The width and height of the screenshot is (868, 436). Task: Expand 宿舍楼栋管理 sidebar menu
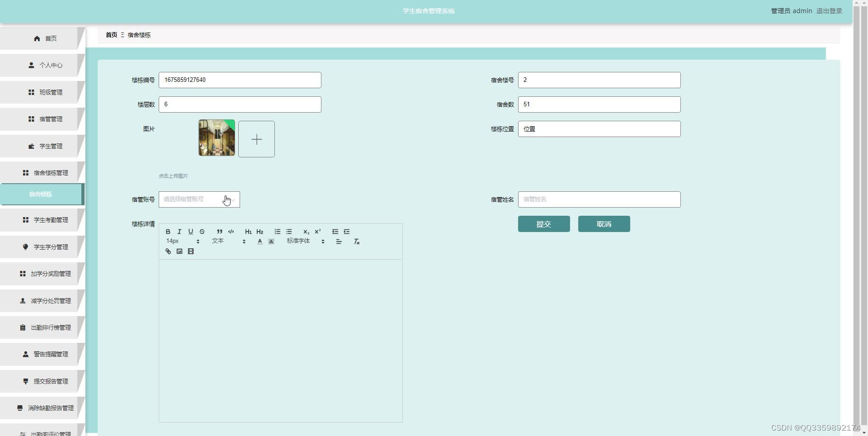42,173
